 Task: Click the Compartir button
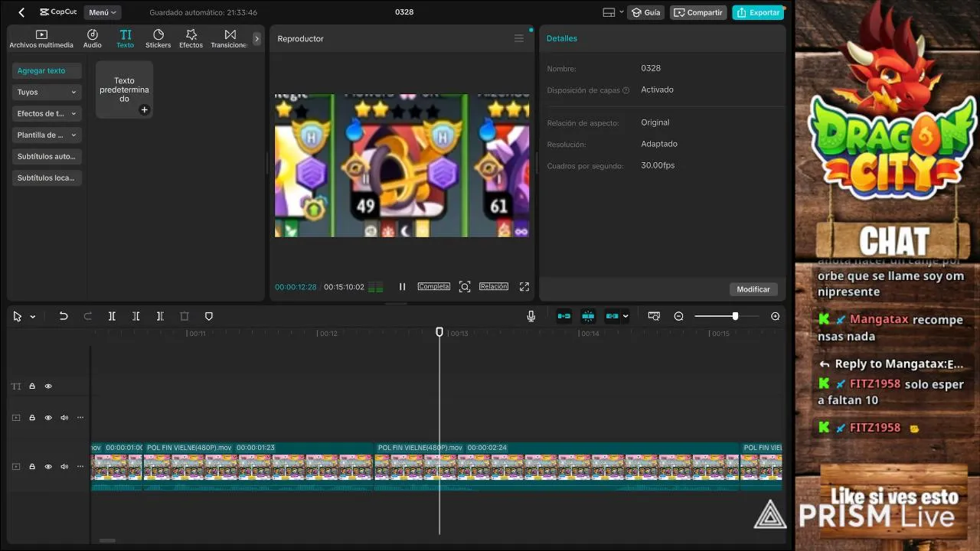click(698, 12)
